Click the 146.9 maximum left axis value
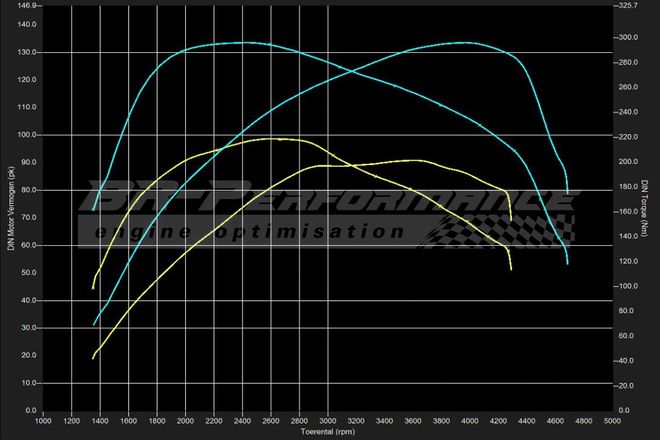Image resolution: width=660 pixels, height=440 pixels. click(x=27, y=5)
